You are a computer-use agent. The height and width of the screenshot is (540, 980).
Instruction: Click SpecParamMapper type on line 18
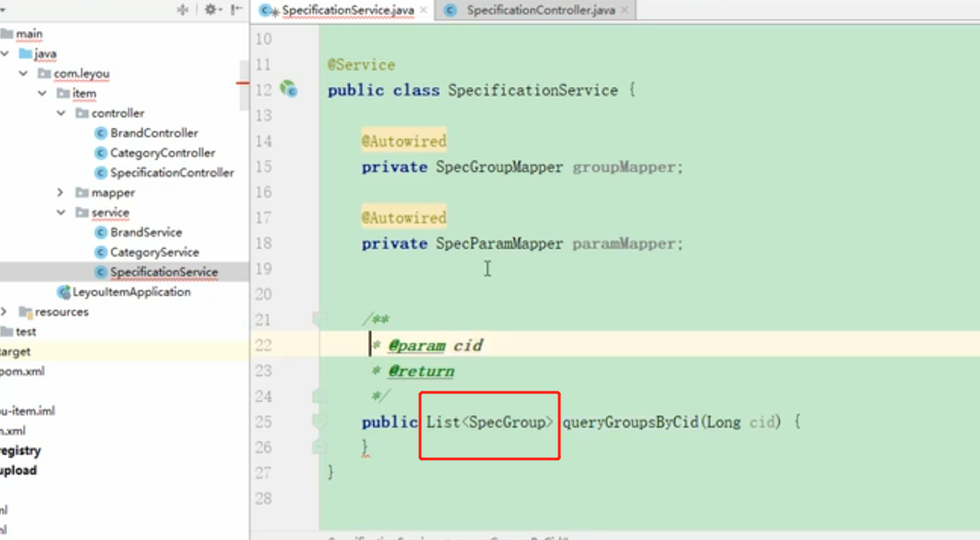pos(499,243)
